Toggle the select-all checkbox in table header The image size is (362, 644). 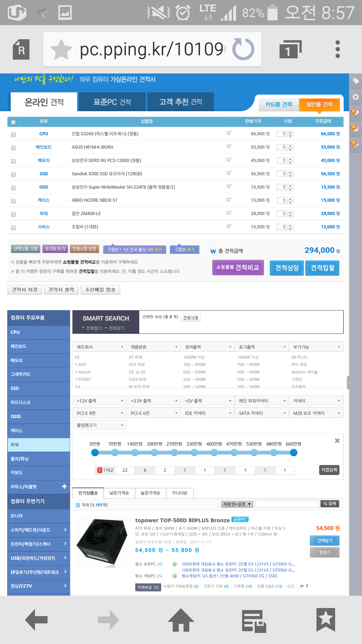tap(13, 122)
